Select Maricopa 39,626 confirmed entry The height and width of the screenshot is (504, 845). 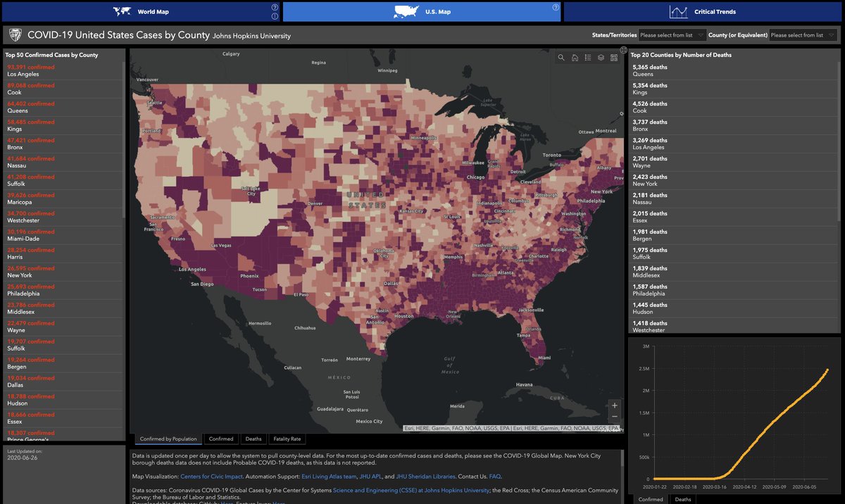tap(63, 199)
